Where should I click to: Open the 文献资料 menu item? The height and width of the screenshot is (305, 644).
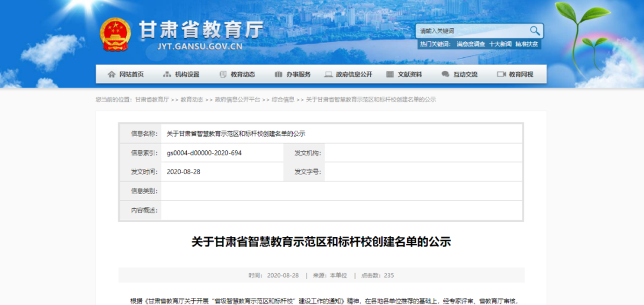(x=410, y=75)
